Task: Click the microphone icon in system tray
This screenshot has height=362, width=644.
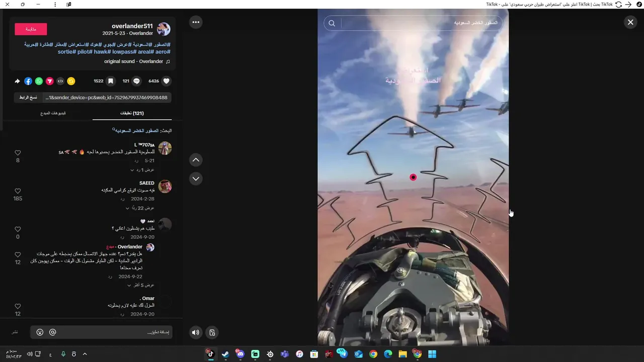Action: (63, 354)
